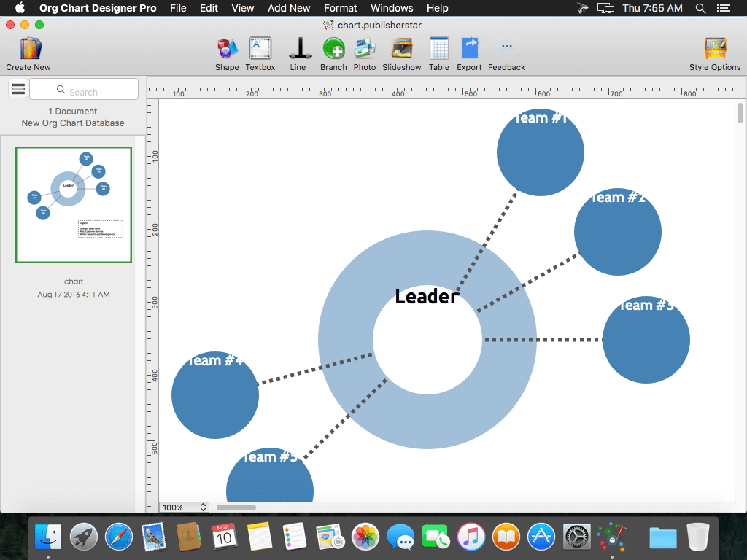Select the chart document thumbnail
This screenshot has height=560, width=747.
(x=74, y=205)
